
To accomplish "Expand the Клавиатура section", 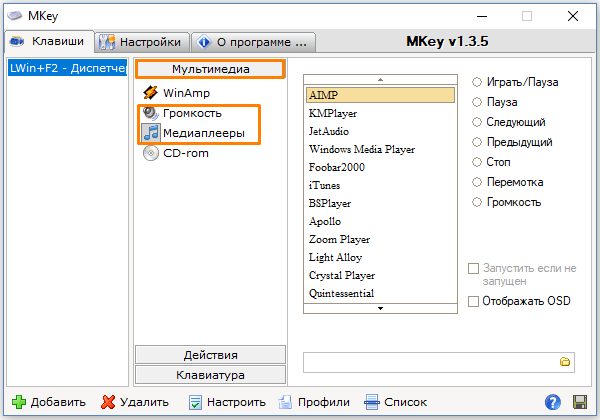I will 210,374.
